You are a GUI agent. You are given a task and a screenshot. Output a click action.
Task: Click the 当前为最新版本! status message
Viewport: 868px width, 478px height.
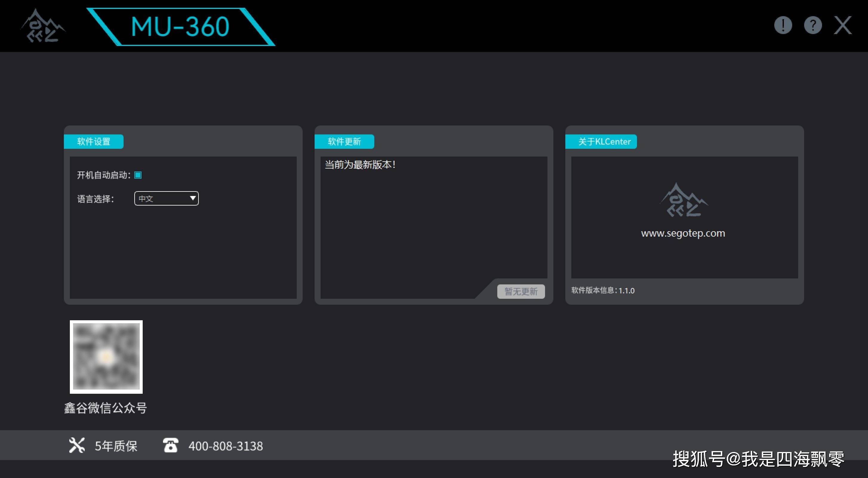[x=360, y=165]
